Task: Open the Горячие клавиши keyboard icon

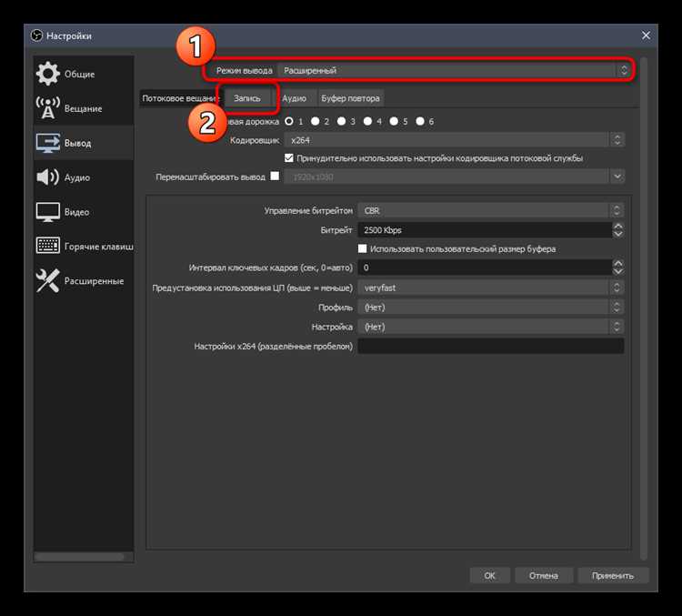Action: point(48,246)
